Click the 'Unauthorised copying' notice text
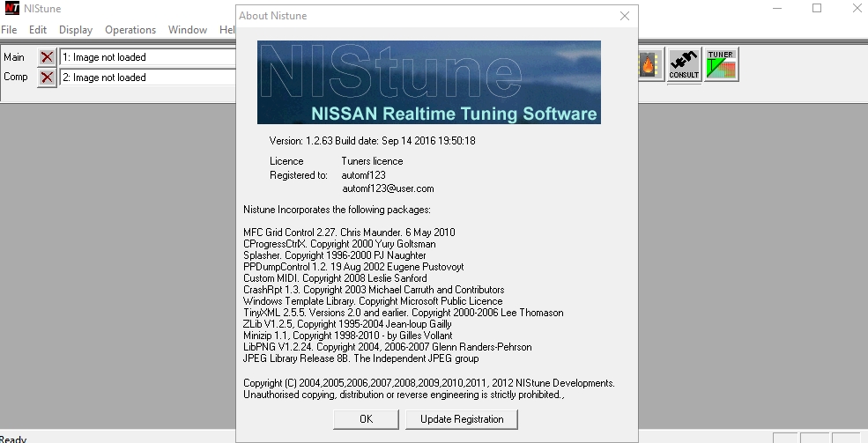 (x=404, y=395)
